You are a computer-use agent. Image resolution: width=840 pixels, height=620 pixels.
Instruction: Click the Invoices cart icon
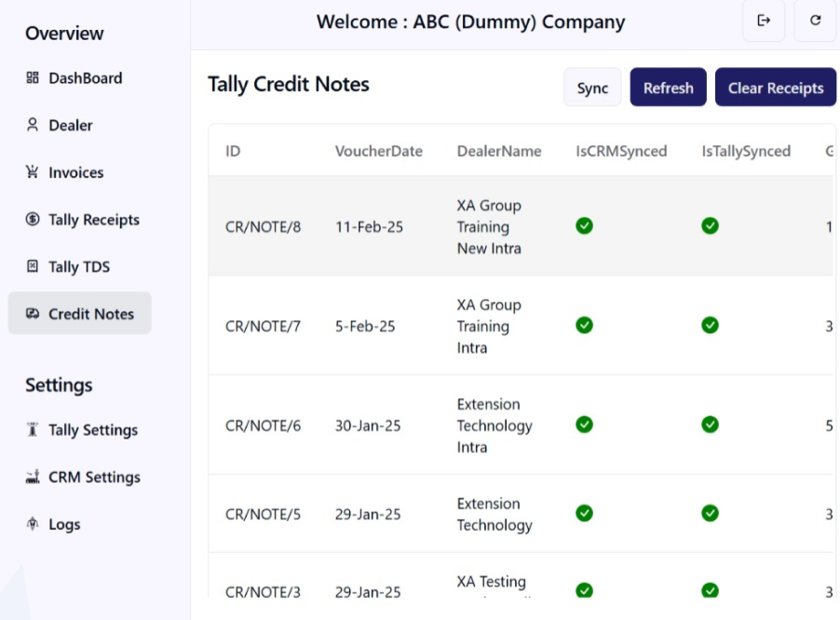click(x=33, y=172)
